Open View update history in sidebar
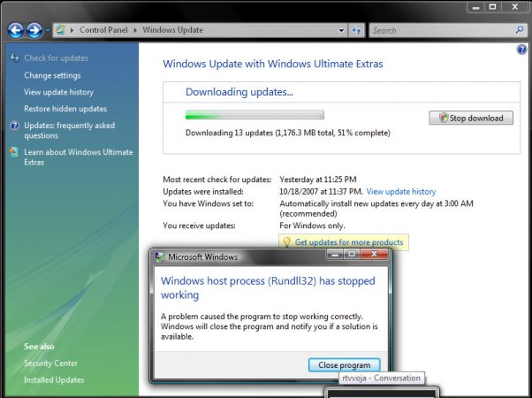 coord(58,92)
